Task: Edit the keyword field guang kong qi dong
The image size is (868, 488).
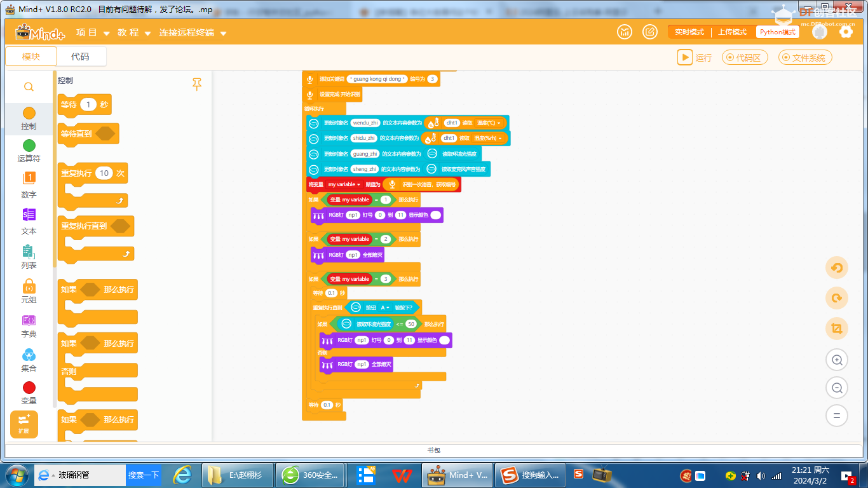Action: [x=377, y=79]
